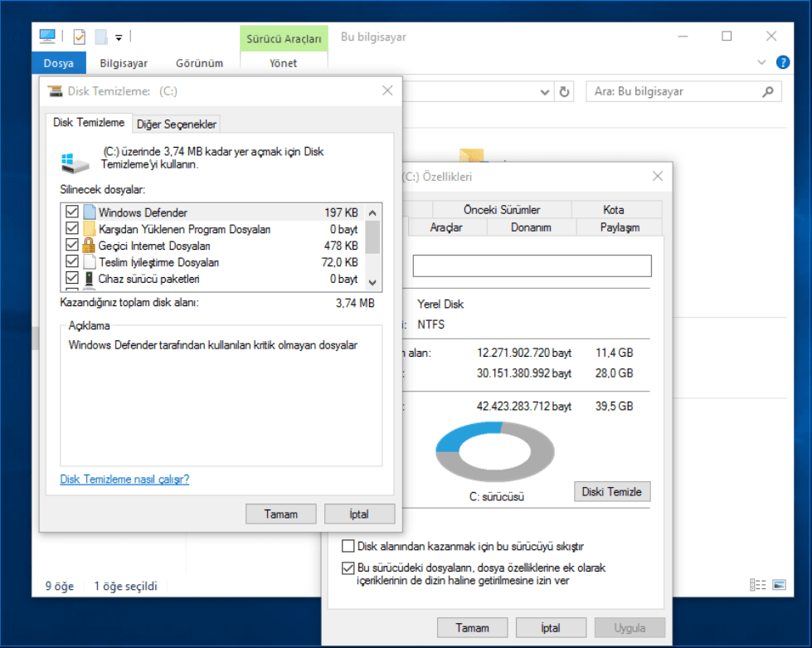Click the 9 öğe status bar count

click(x=60, y=586)
